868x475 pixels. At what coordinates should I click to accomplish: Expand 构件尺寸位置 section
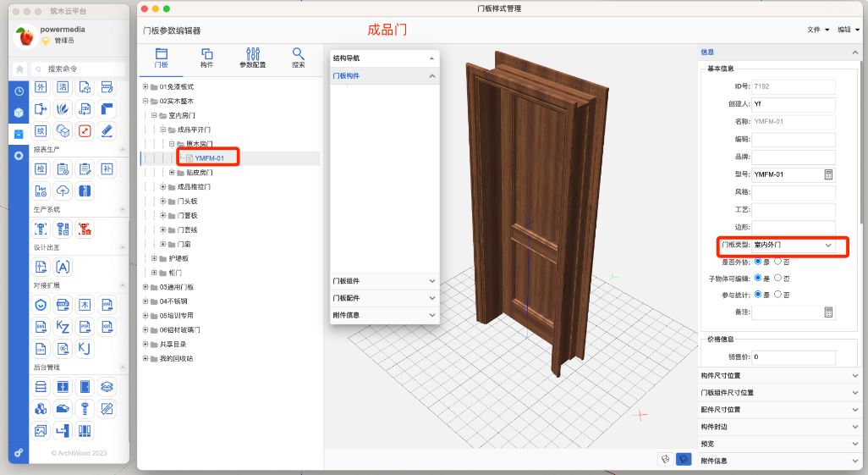pos(780,376)
